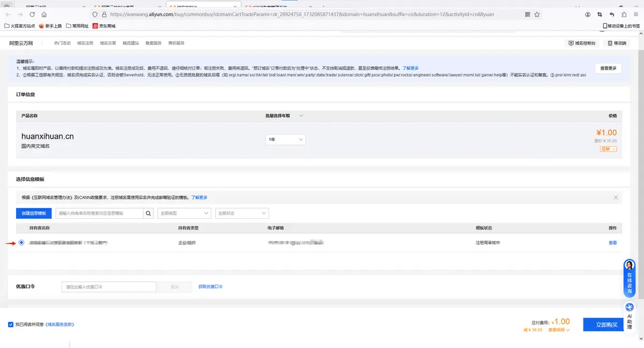Screen dimensions: 644x348
Task: Open the 京东商城 JD bookmark
Action: tap(104, 26)
